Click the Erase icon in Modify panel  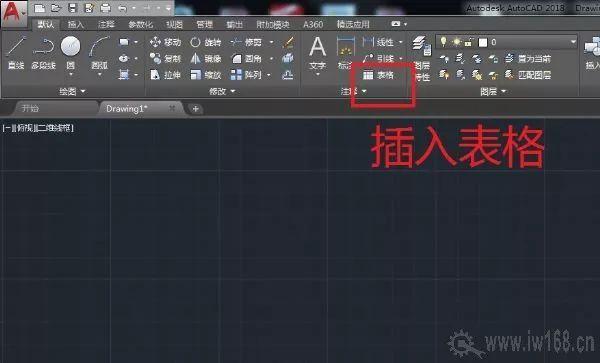288,42
